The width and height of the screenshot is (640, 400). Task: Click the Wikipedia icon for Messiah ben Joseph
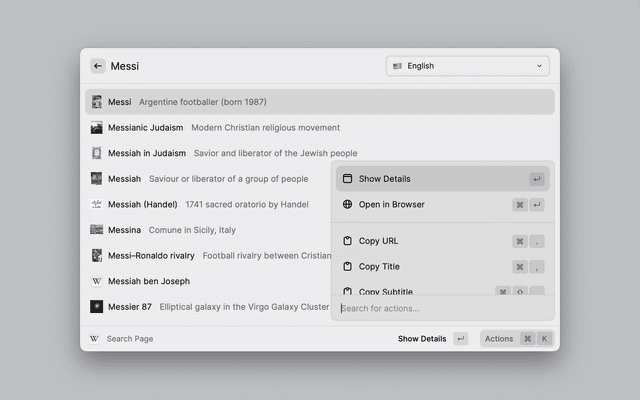pos(97,281)
